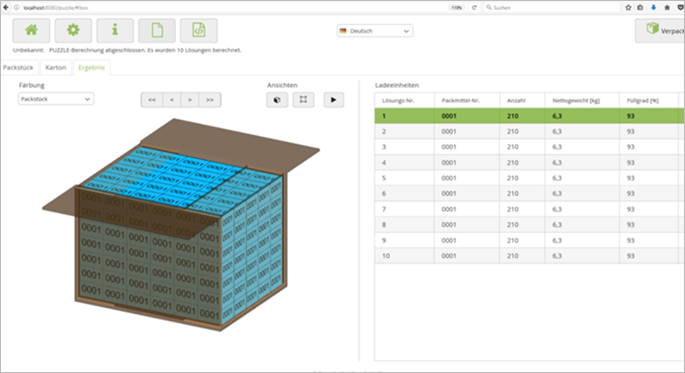Image resolution: width=685 pixels, height=373 pixels.
Task: Show info with the 'i' button
Action: (115, 30)
